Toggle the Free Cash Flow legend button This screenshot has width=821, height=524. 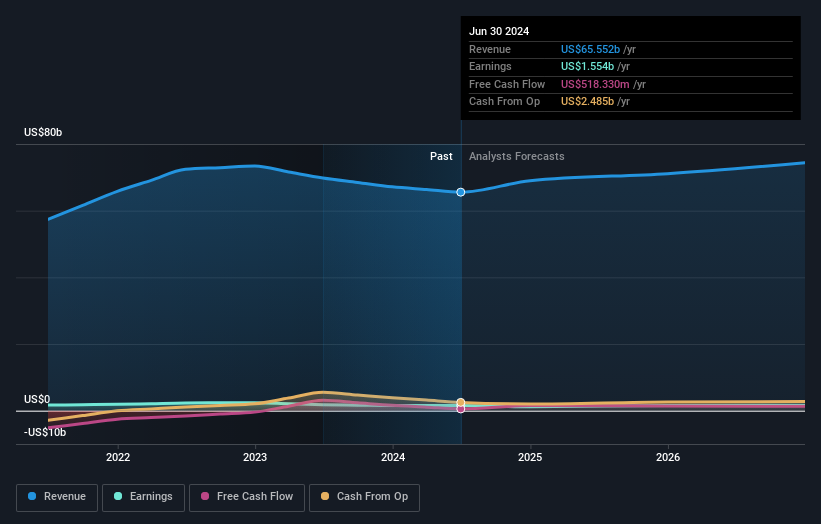tap(247, 497)
